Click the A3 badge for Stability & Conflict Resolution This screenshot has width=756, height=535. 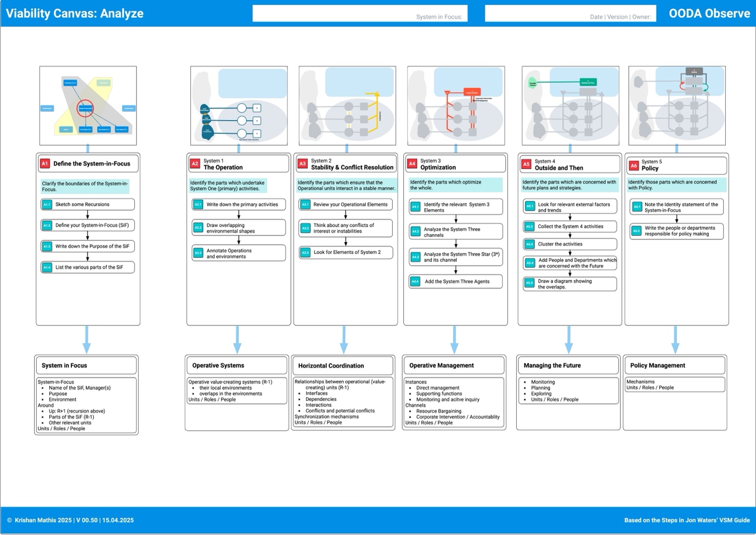(x=304, y=163)
